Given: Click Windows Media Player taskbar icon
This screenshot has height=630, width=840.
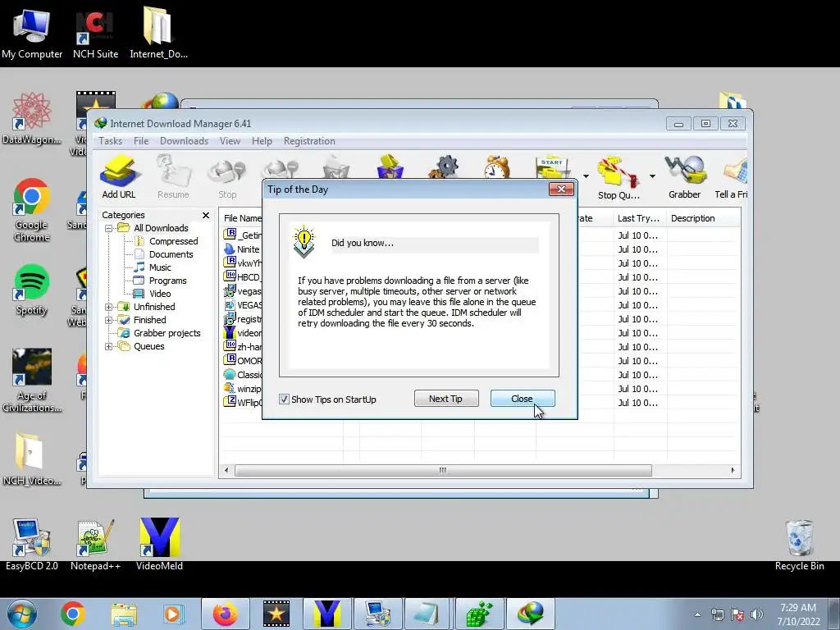Looking at the screenshot, I should tap(173, 614).
